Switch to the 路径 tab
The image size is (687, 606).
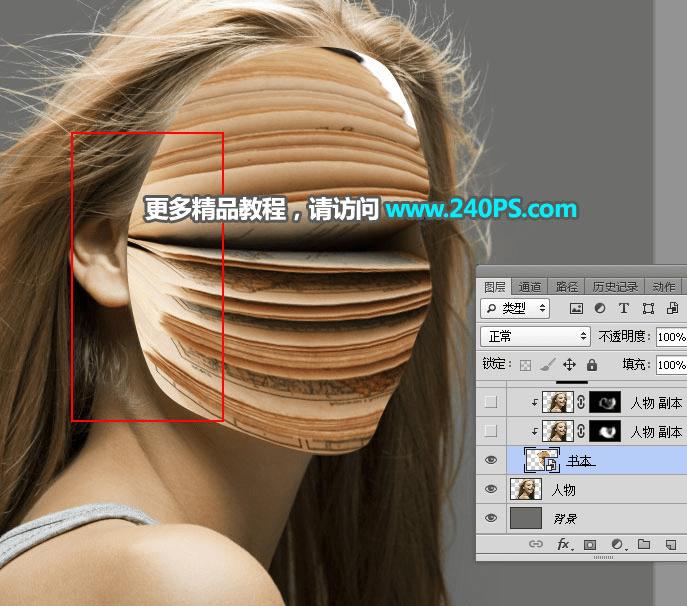[x=567, y=287]
